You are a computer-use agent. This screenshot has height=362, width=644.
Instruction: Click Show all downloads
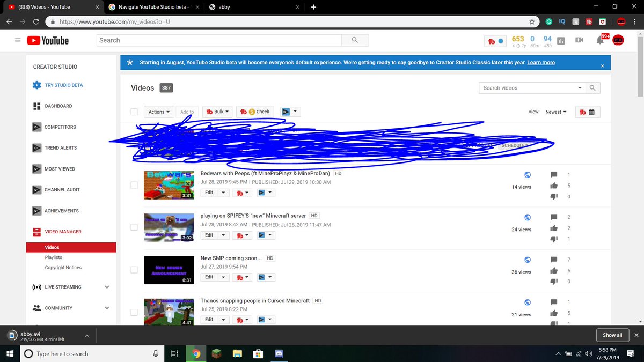[612, 335]
